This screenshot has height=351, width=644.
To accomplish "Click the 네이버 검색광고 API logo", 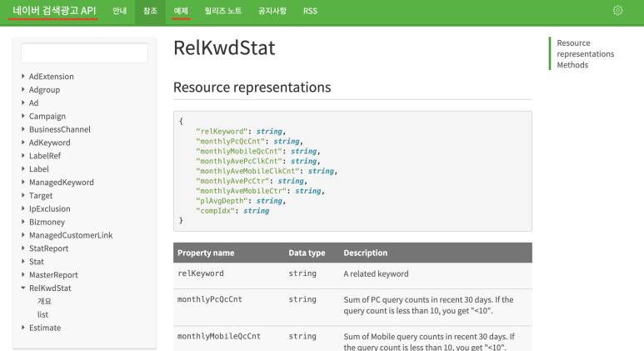I will (x=54, y=11).
